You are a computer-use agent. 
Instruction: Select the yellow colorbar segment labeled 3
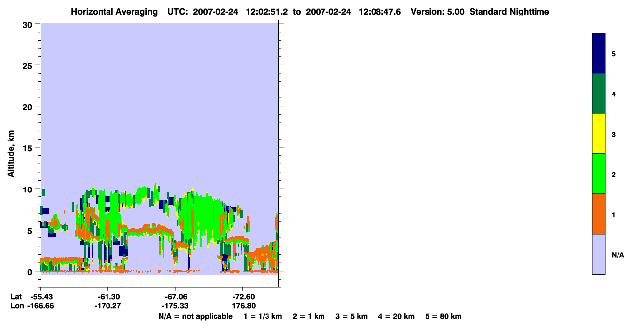(599, 134)
